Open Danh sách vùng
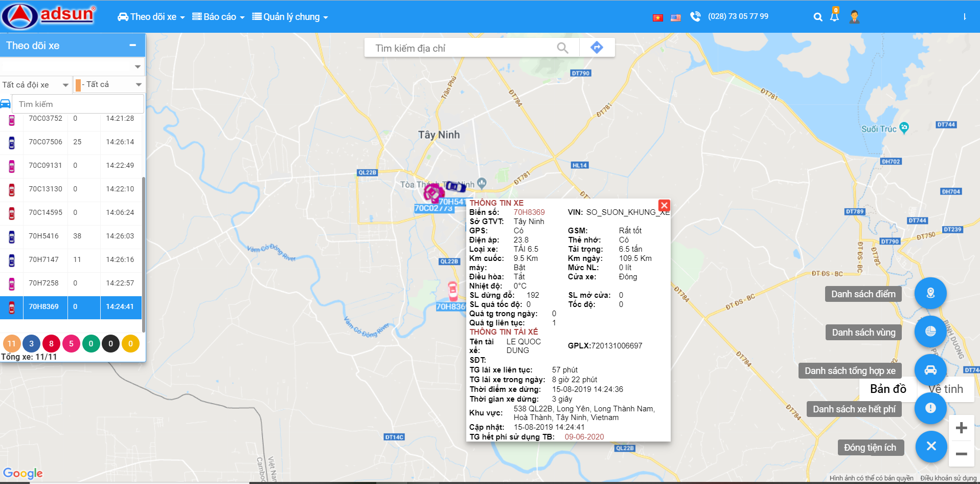Screen dimensions: 980x484 pyautogui.click(x=863, y=333)
